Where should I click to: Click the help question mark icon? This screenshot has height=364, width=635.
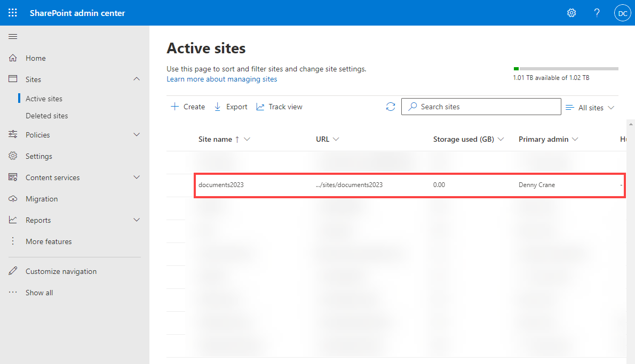point(597,13)
